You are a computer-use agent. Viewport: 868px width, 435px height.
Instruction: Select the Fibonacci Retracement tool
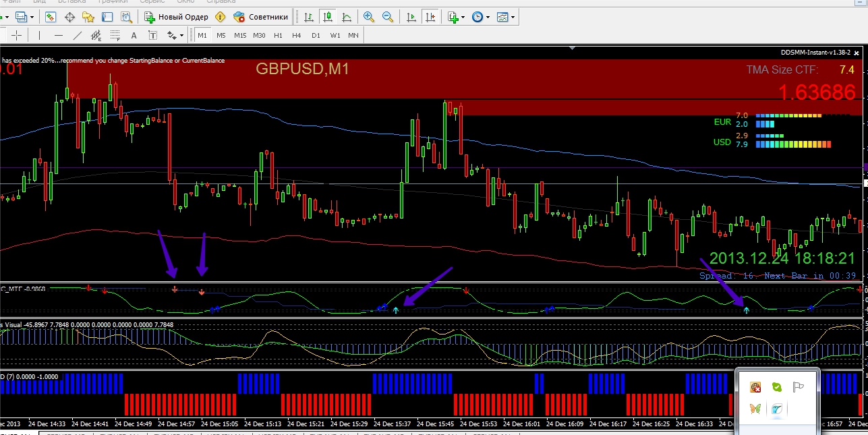pos(115,35)
